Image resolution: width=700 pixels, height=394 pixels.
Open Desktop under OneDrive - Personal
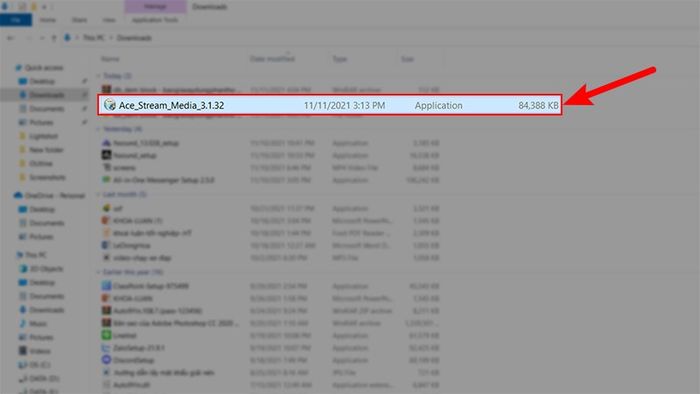pos(42,209)
